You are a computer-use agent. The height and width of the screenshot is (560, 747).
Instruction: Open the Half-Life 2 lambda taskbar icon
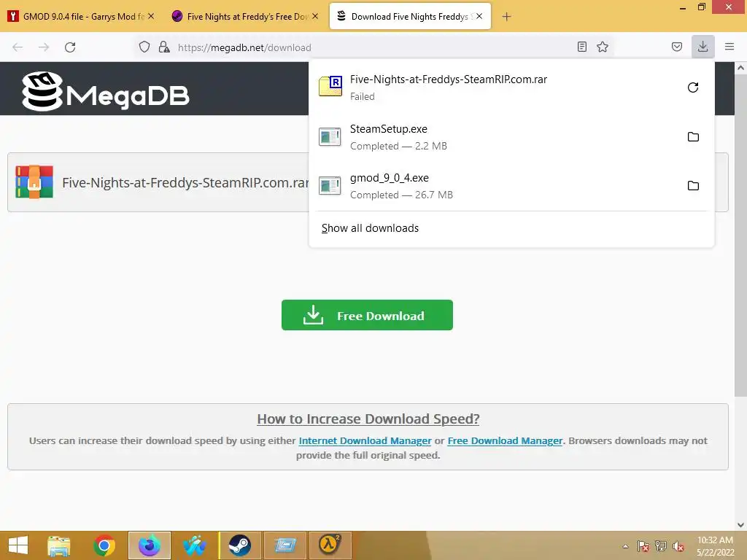click(330, 545)
